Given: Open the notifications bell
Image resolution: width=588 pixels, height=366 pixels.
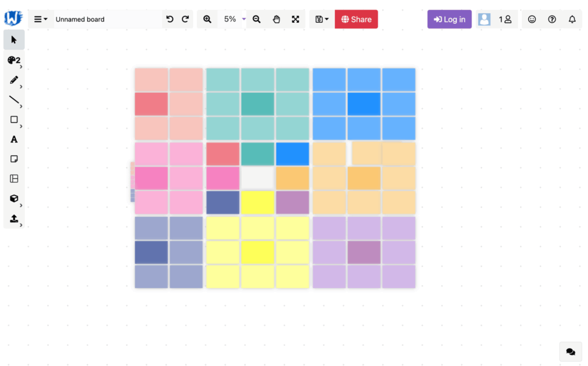Looking at the screenshot, I should tap(572, 19).
